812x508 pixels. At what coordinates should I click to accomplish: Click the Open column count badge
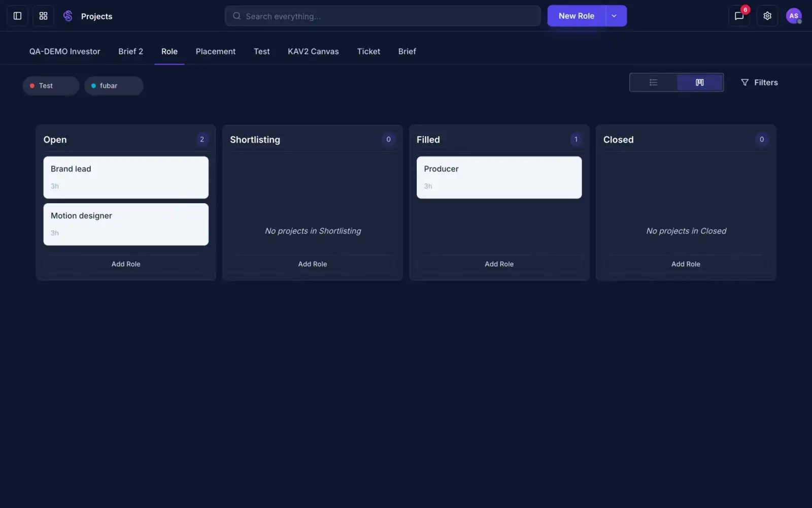(x=202, y=139)
